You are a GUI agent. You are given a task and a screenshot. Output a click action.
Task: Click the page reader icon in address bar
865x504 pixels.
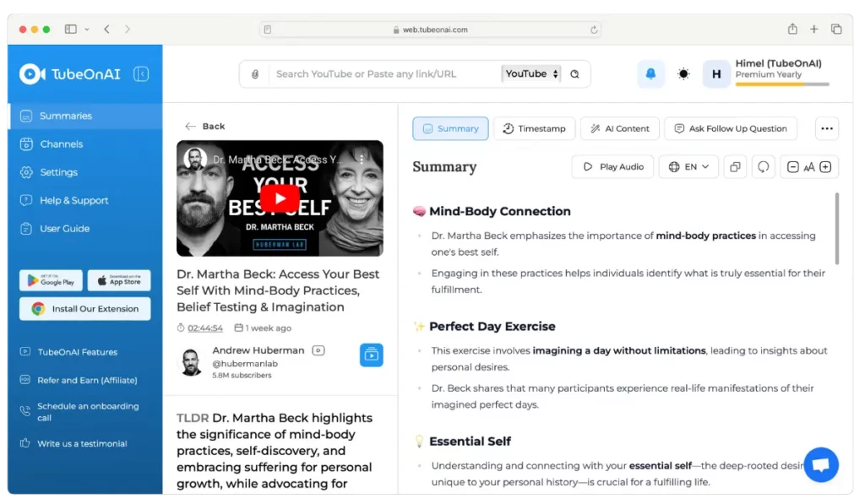(x=268, y=30)
